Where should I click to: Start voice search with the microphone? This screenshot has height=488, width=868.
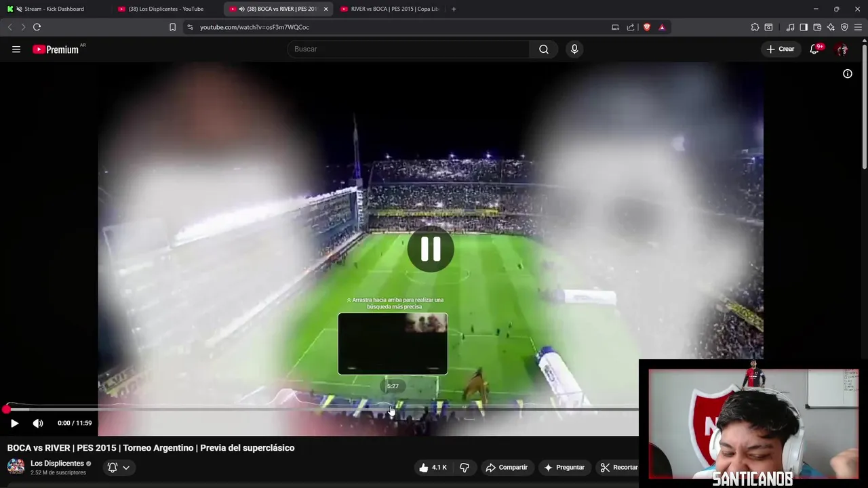574,49
